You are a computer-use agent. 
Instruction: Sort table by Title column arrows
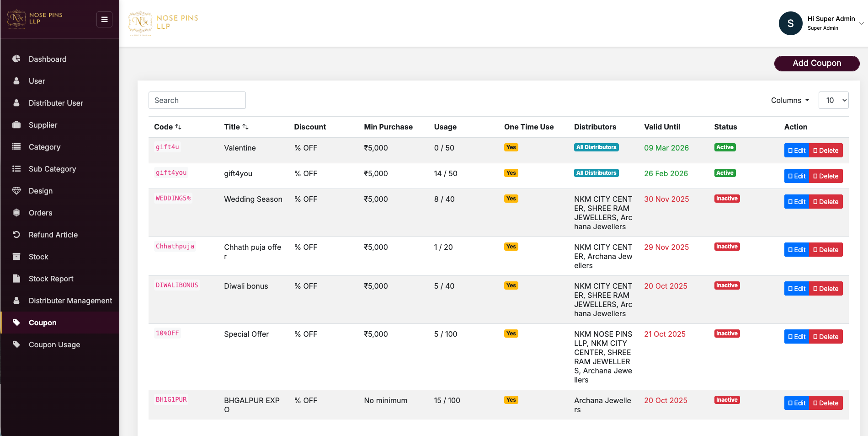click(x=245, y=127)
